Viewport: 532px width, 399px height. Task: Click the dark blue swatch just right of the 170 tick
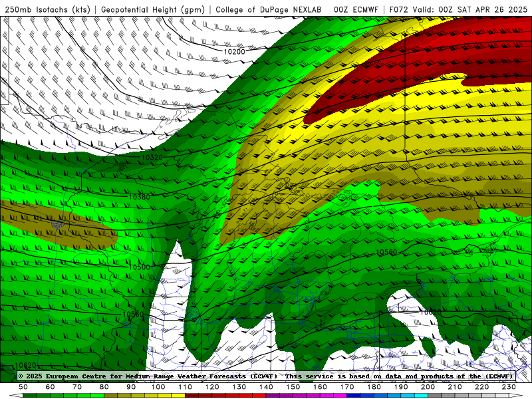(x=354, y=396)
